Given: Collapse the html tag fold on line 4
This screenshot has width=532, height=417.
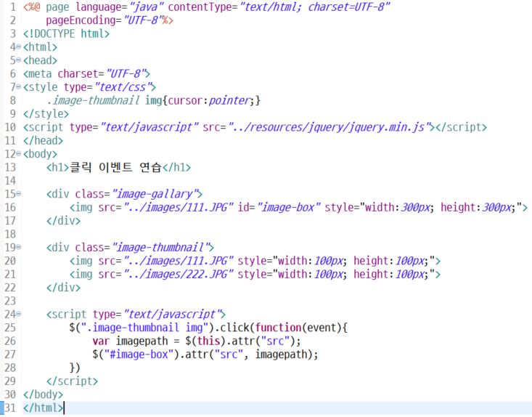Looking at the screenshot, I should pos(19,47).
